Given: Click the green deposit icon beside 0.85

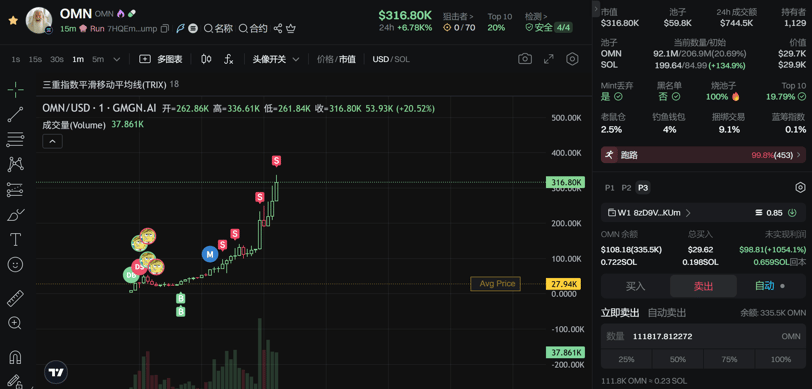Looking at the screenshot, I should tap(792, 212).
